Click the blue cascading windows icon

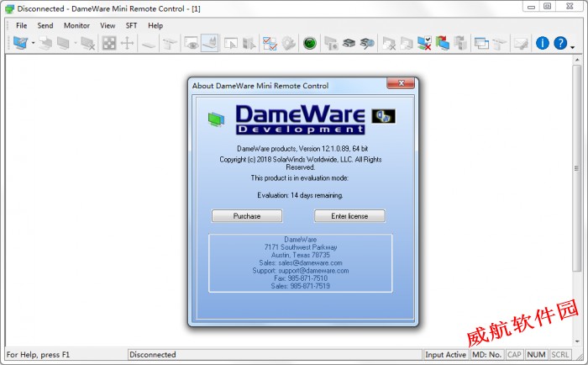(x=481, y=44)
